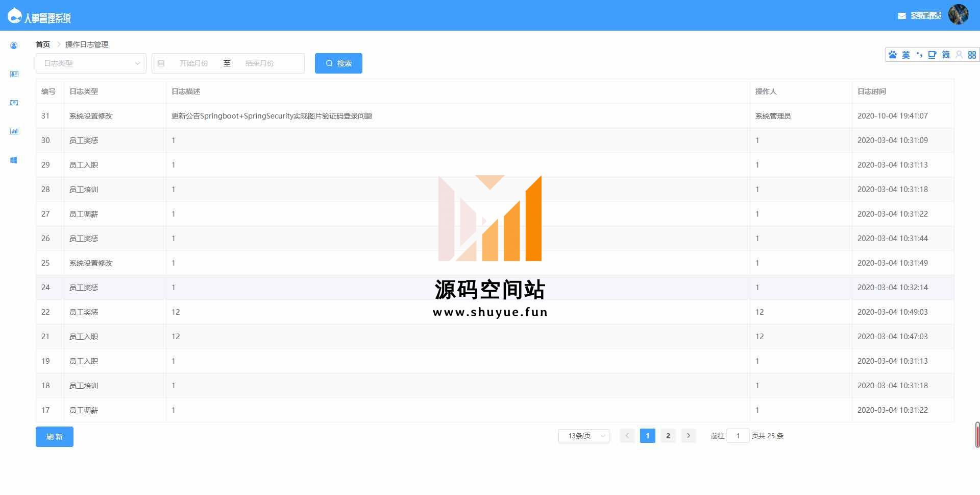The width and height of the screenshot is (980, 495).
Task: Click operator 12 in row 21
Action: tap(759, 337)
